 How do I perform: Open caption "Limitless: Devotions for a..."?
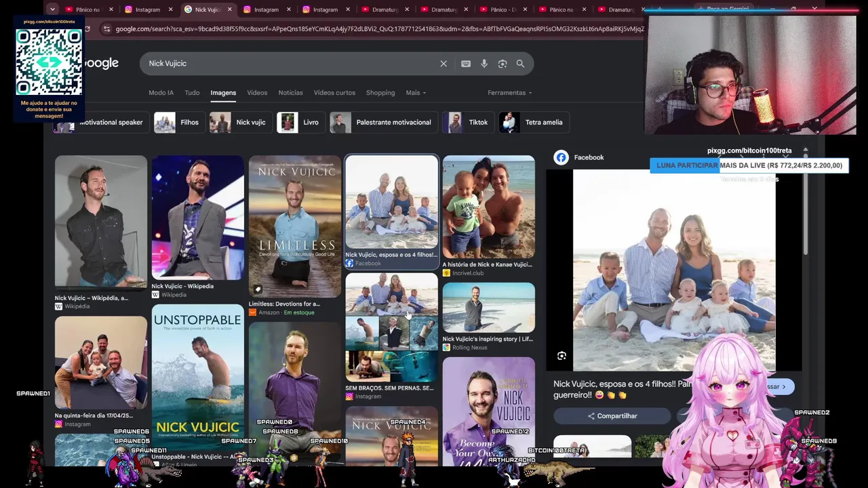[x=284, y=304]
